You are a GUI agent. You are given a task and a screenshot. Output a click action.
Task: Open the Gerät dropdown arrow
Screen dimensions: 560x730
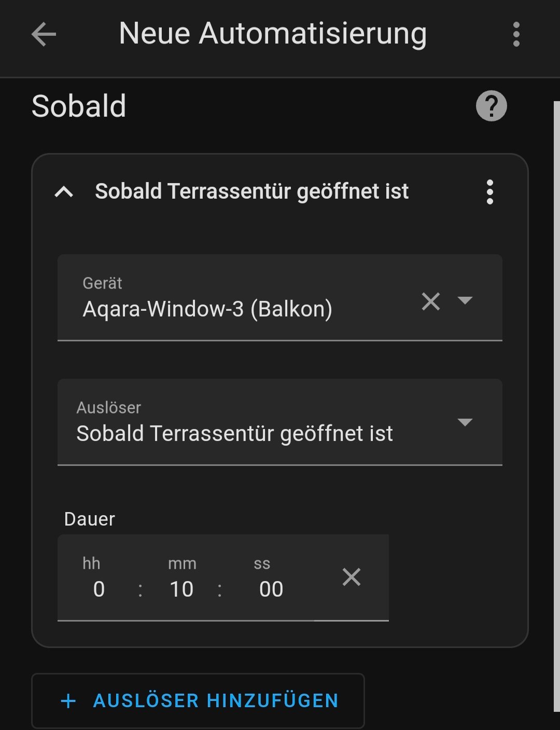(x=465, y=300)
